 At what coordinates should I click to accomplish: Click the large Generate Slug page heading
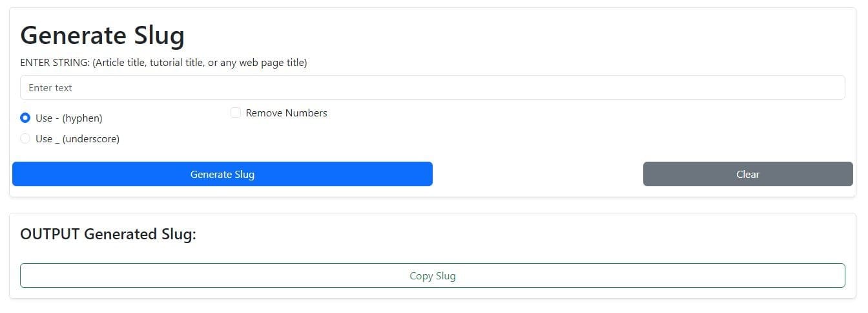click(x=102, y=35)
